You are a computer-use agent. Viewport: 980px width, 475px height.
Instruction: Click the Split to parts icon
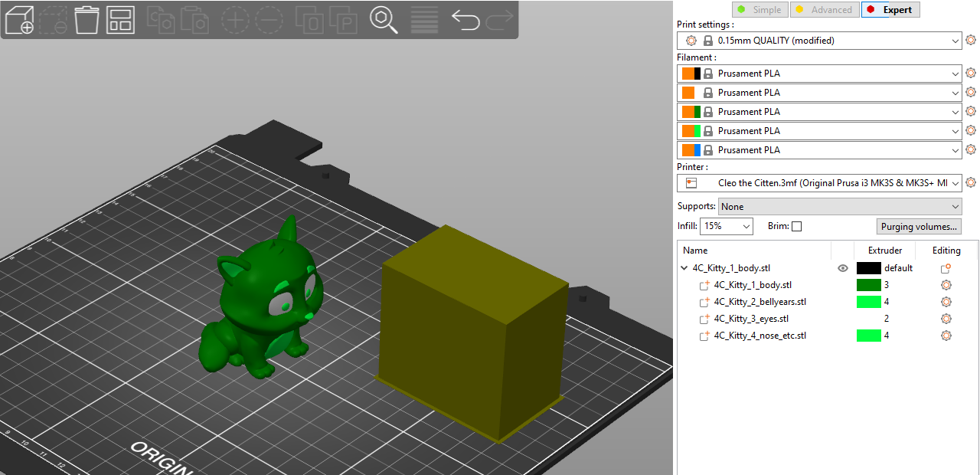344,20
